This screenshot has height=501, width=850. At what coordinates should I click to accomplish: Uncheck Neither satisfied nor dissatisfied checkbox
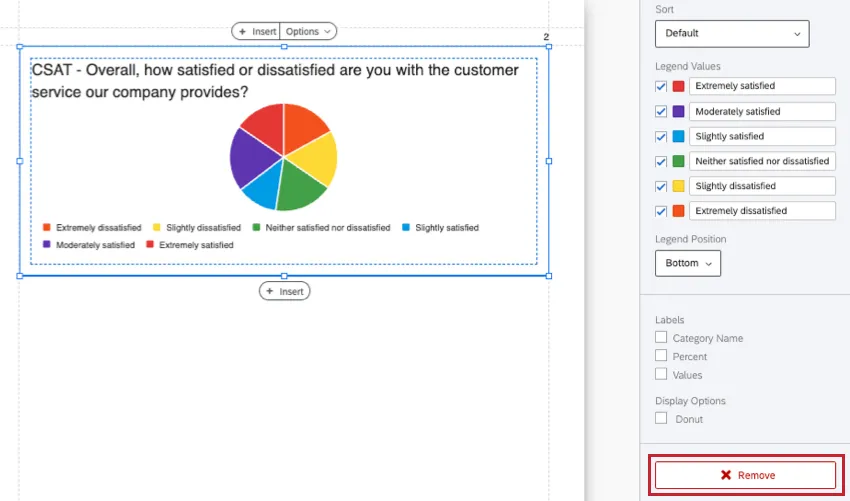(661, 161)
